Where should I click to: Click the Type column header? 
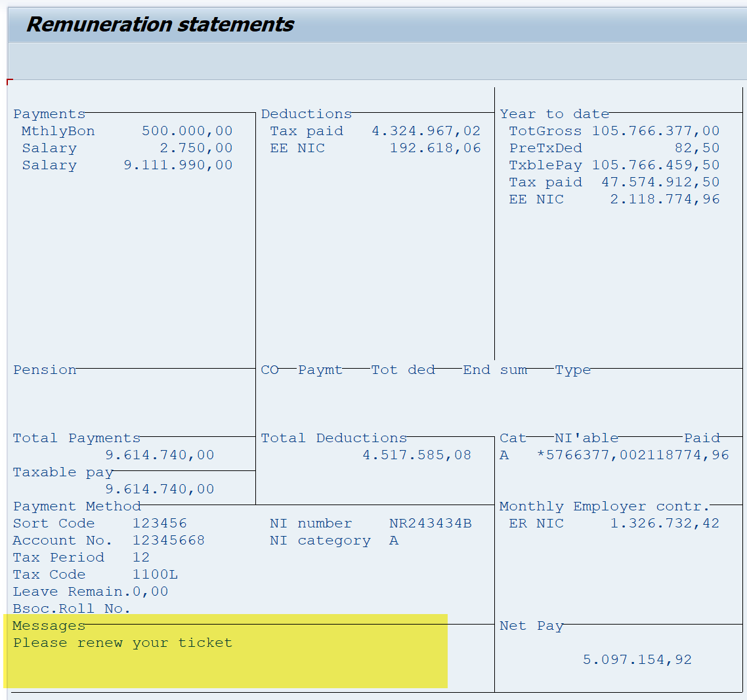[x=572, y=369]
